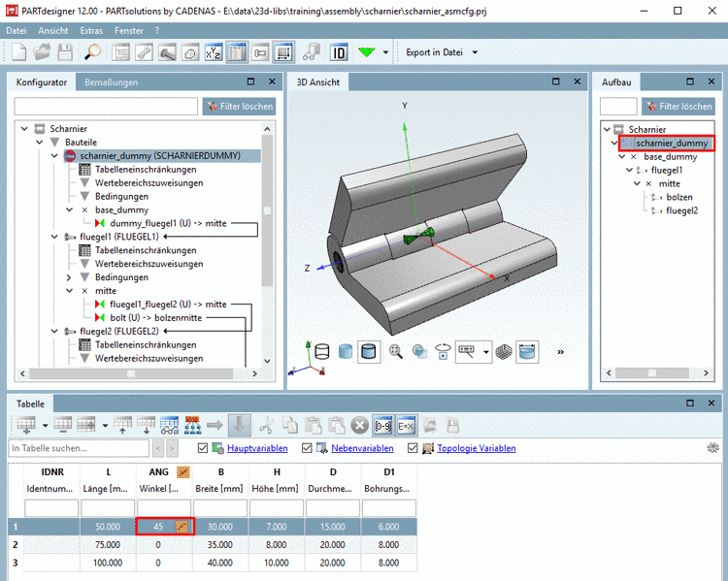Screen dimensions: 728x581
Task: Click the mesh grid icon in 3D view
Action: coord(504,352)
